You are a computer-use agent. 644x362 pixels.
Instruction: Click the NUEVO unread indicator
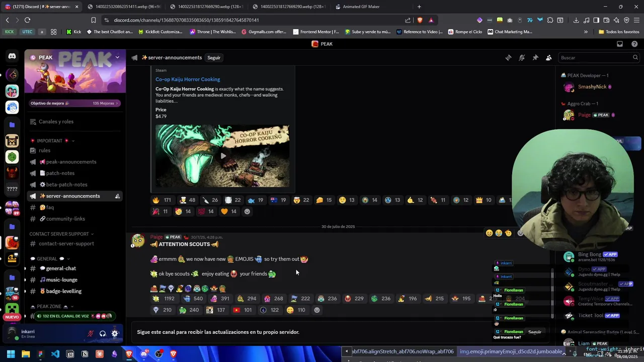pyautogui.click(x=12, y=317)
